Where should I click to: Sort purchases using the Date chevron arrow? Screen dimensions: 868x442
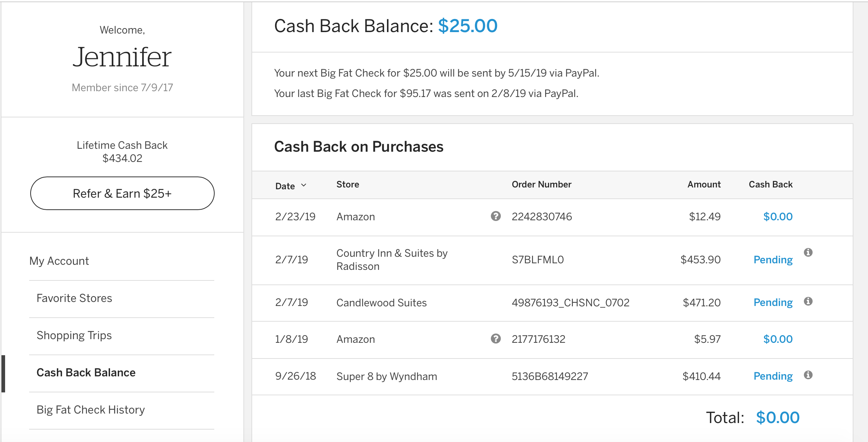point(304,185)
